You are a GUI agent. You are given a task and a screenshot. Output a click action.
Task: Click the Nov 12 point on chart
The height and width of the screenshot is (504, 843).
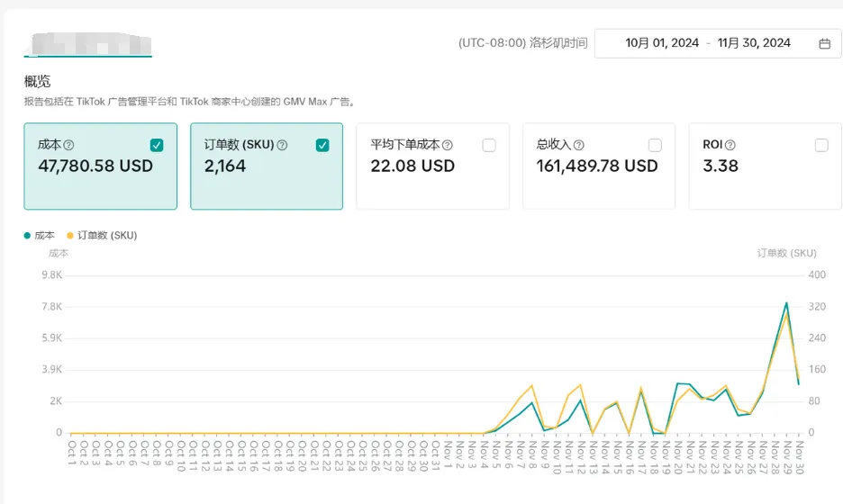[x=581, y=384]
